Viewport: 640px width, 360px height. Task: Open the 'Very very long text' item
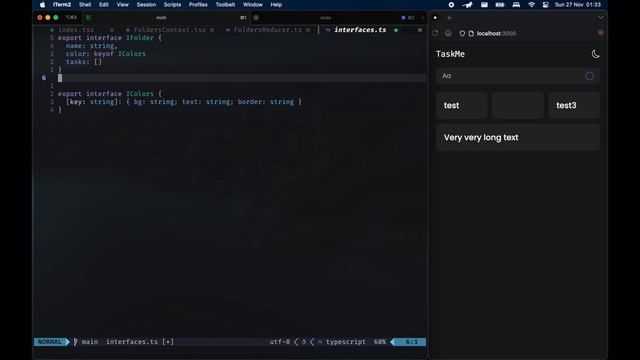(x=518, y=138)
